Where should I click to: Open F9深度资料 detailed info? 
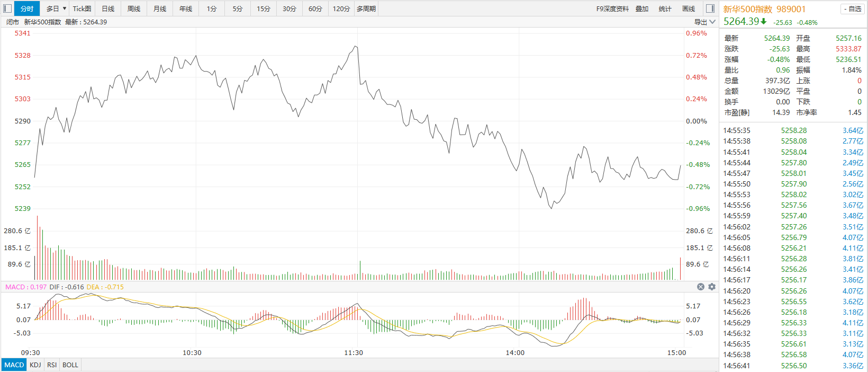(612, 8)
